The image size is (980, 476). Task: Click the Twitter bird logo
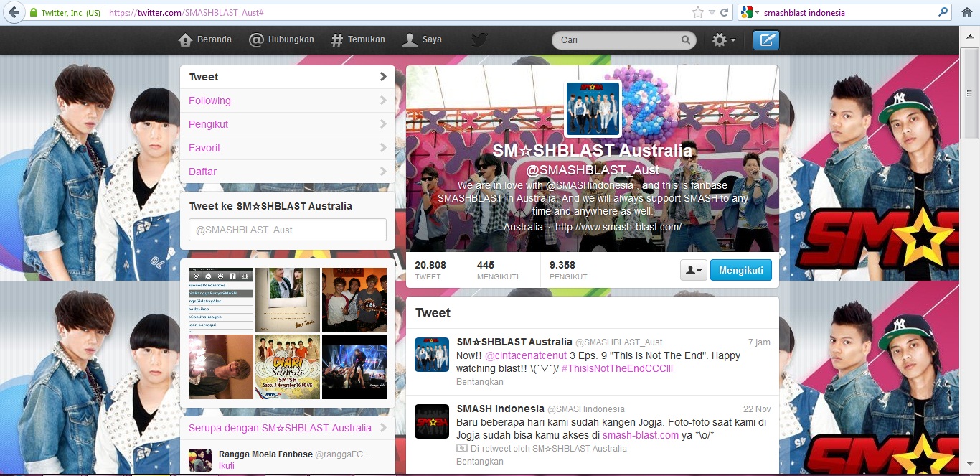(x=478, y=39)
